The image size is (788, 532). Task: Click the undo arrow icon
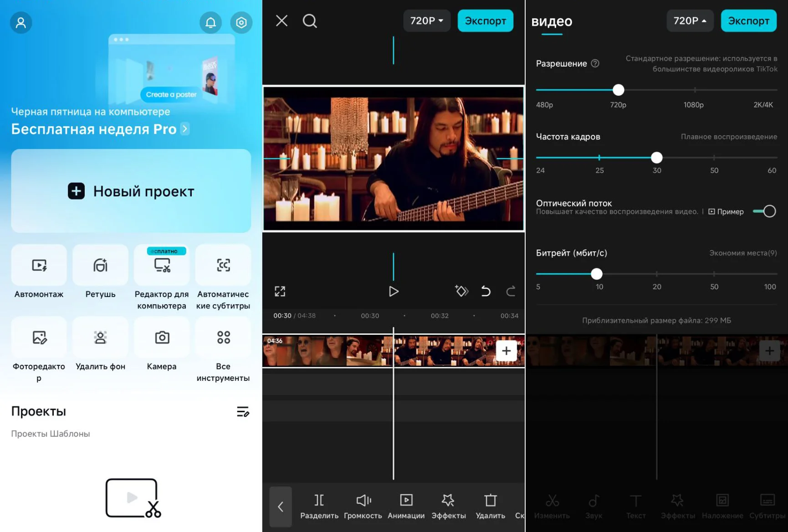pyautogui.click(x=486, y=291)
